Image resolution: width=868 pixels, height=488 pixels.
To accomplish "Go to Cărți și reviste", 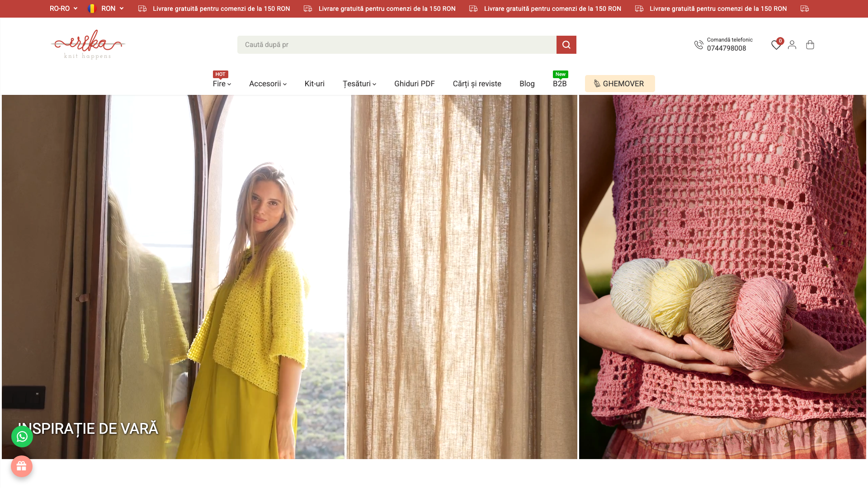I will tap(477, 84).
